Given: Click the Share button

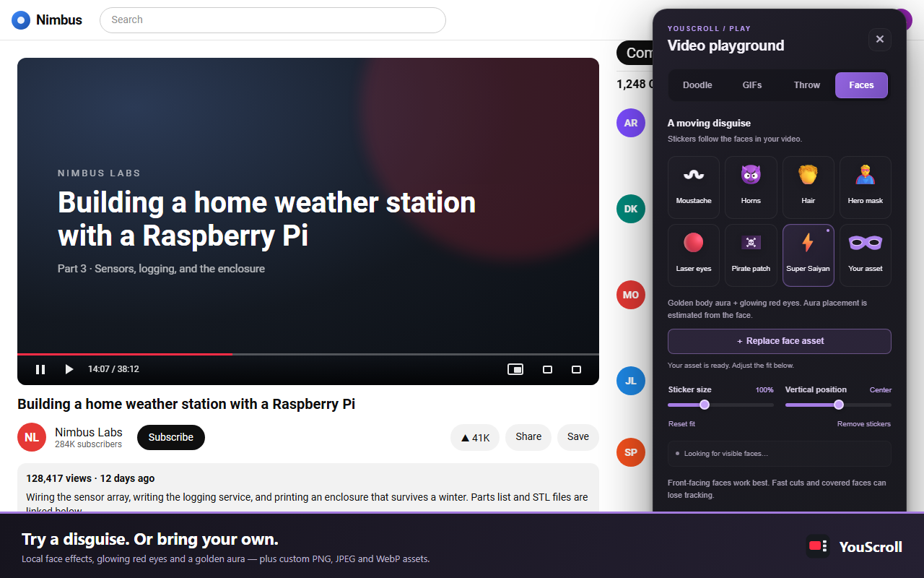Looking at the screenshot, I should coord(528,437).
